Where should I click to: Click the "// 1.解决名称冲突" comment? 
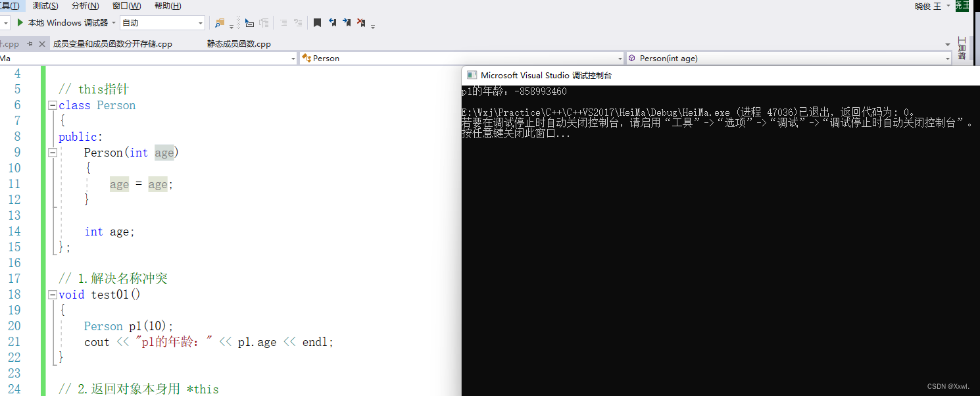click(x=113, y=279)
